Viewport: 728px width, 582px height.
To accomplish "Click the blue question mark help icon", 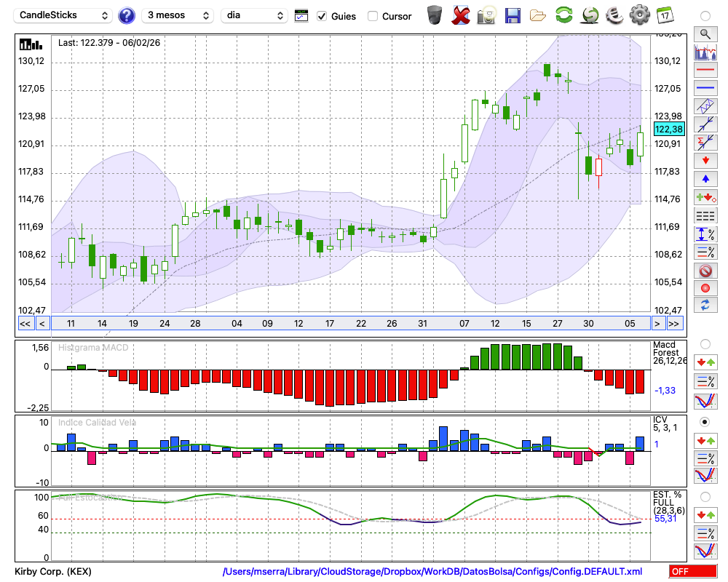I will [x=127, y=15].
